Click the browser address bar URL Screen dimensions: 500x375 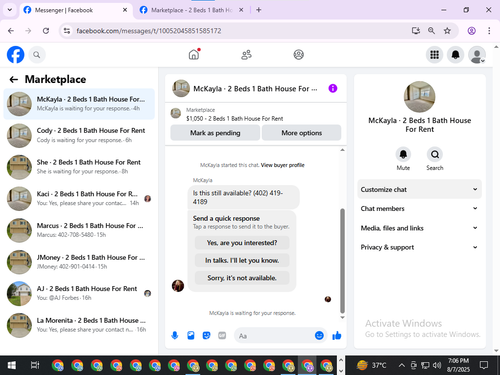coord(149,31)
